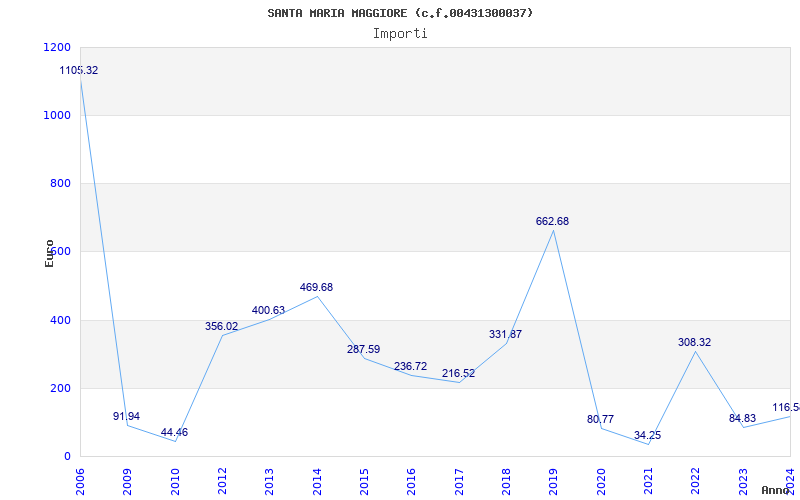Select the 34.25 data label
This screenshot has width=800, height=500.
click(647, 436)
